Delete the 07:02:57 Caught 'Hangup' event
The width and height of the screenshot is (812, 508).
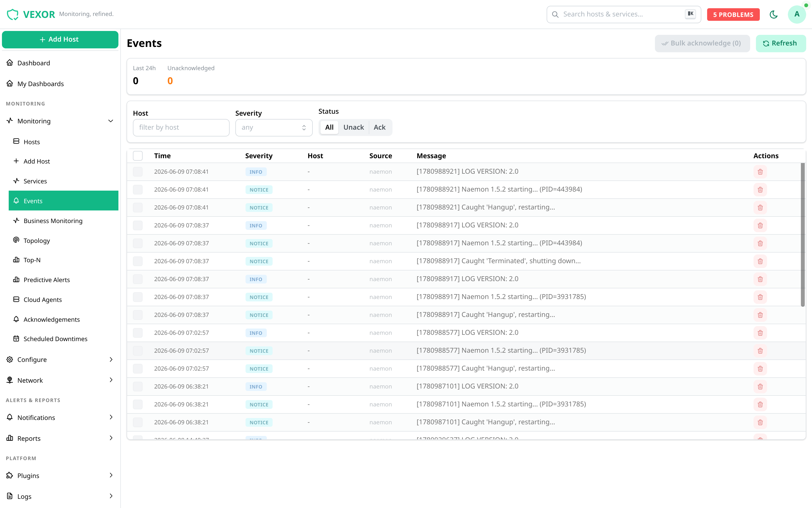[x=760, y=369]
